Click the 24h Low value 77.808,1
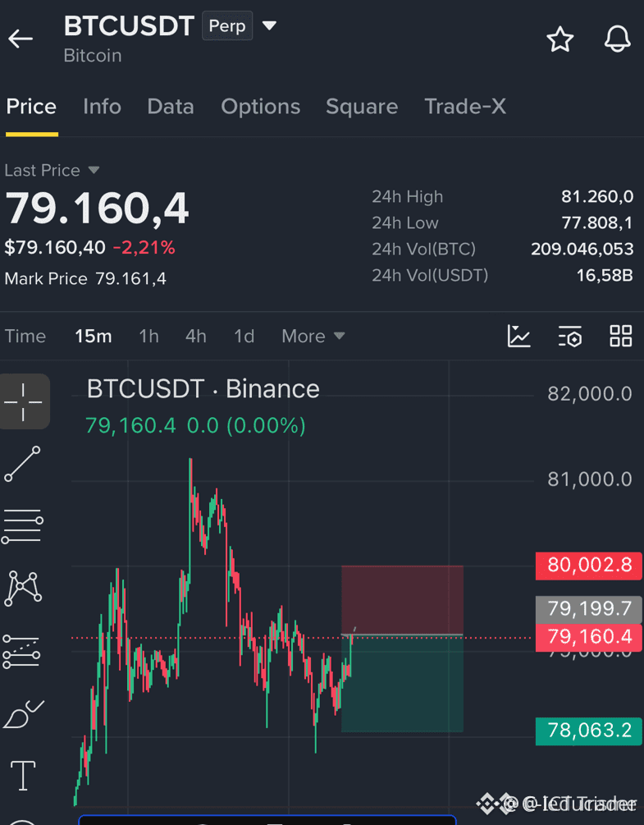The width and height of the screenshot is (644, 825). pos(597,223)
